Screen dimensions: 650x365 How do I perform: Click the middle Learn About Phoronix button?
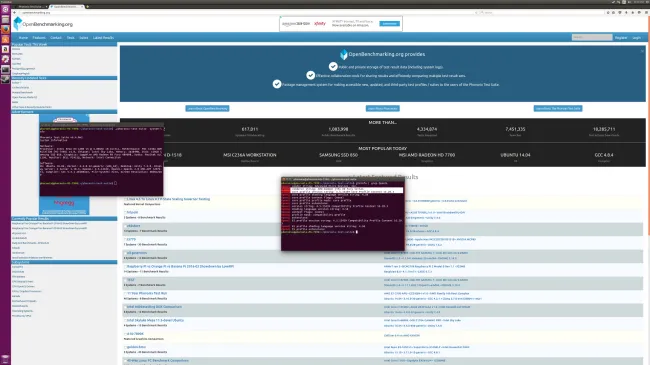383,108
